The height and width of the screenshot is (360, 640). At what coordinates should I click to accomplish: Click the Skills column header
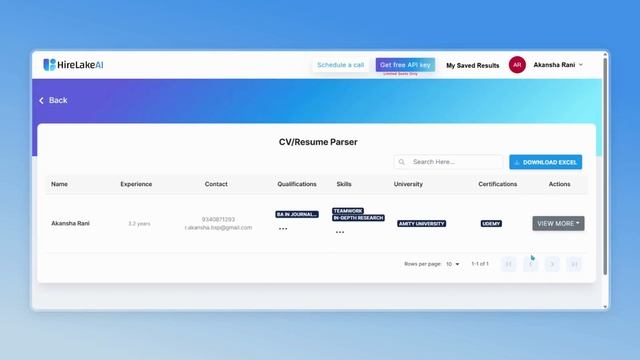pos(344,184)
